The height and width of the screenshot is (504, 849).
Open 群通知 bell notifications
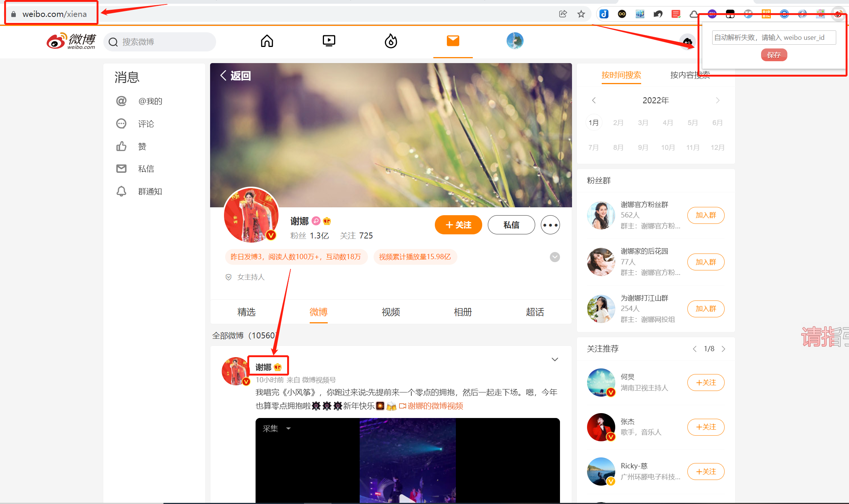[x=121, y=191]
